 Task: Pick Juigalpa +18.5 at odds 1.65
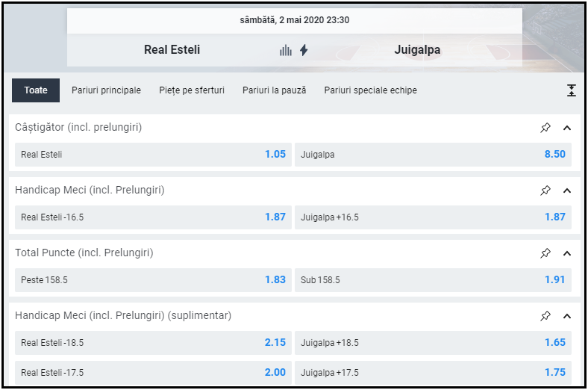433,343
